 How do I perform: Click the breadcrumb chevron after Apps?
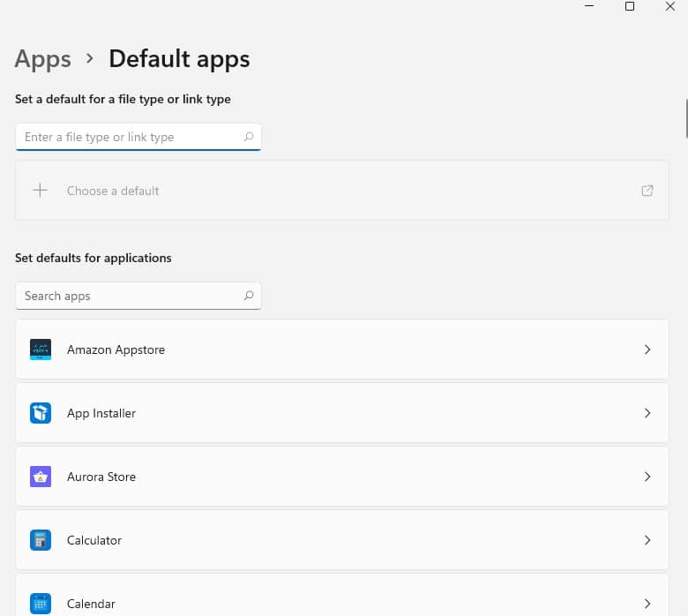coord(90,58)
